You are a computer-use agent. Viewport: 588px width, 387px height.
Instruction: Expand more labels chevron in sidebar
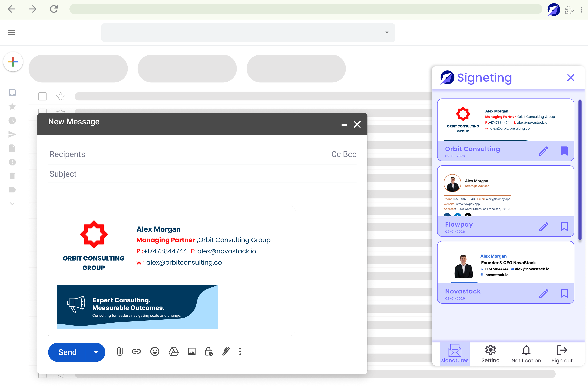tap(12, 204)
